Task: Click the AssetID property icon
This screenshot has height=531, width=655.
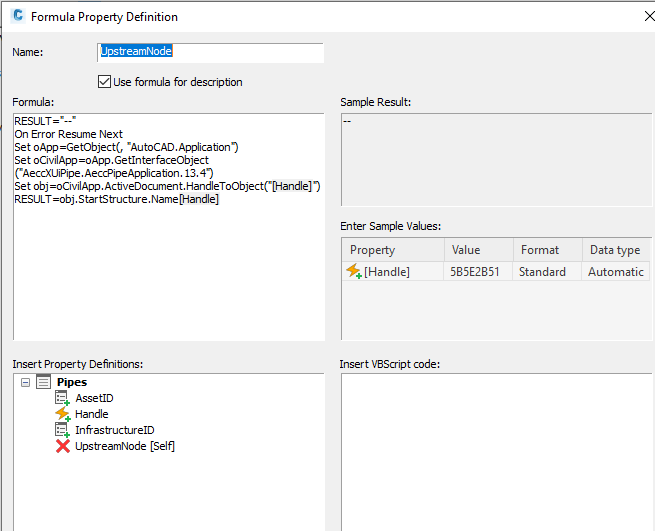Action: click(62, 398)
